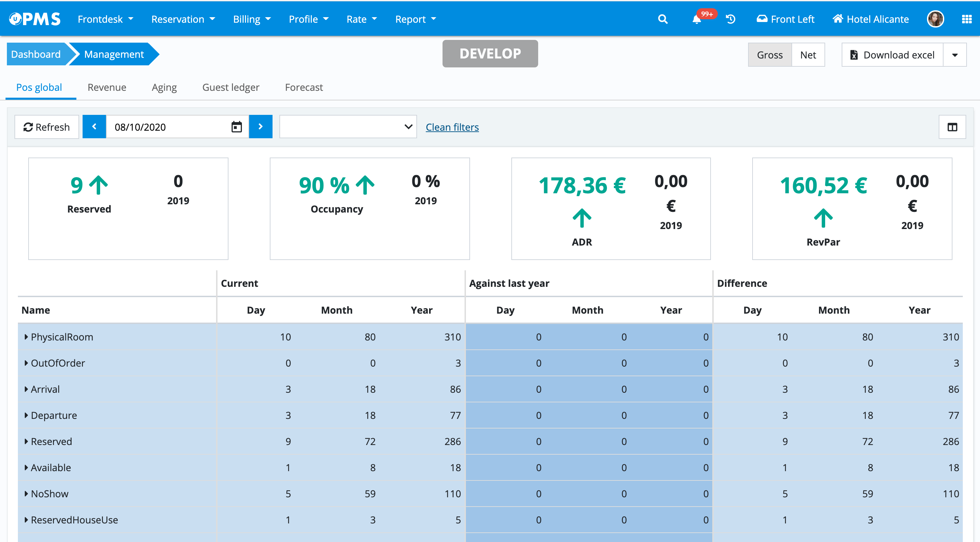The width and height of the screenshot is (980, 542).
Task: Switch values to Net
Action: pyautogui.click(x=808, y=55)
